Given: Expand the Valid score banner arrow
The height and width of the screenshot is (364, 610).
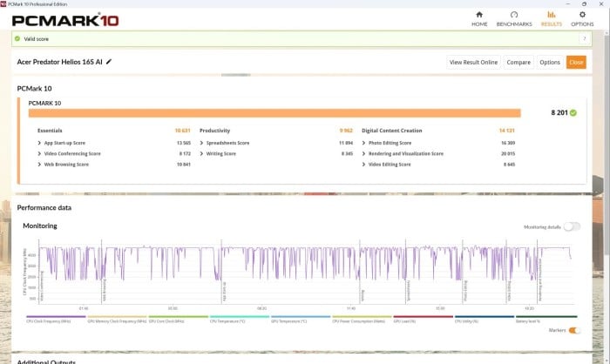Looking at the screenshot, I should click(x=584, y=39).
